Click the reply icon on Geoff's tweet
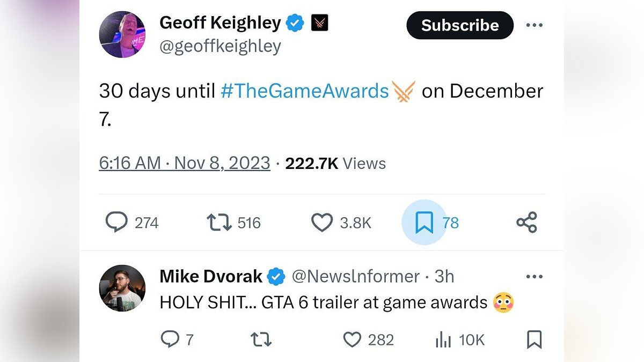 pos(116,222)
